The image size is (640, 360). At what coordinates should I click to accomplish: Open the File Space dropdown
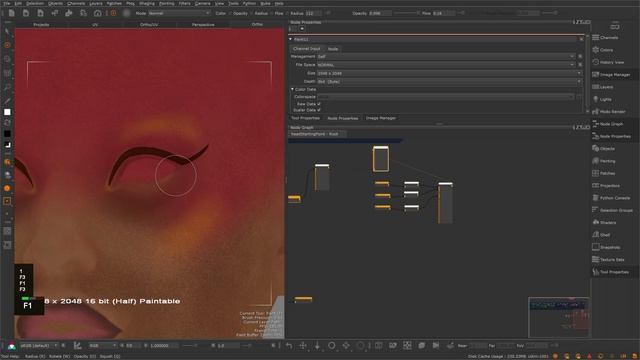(446, 64)
